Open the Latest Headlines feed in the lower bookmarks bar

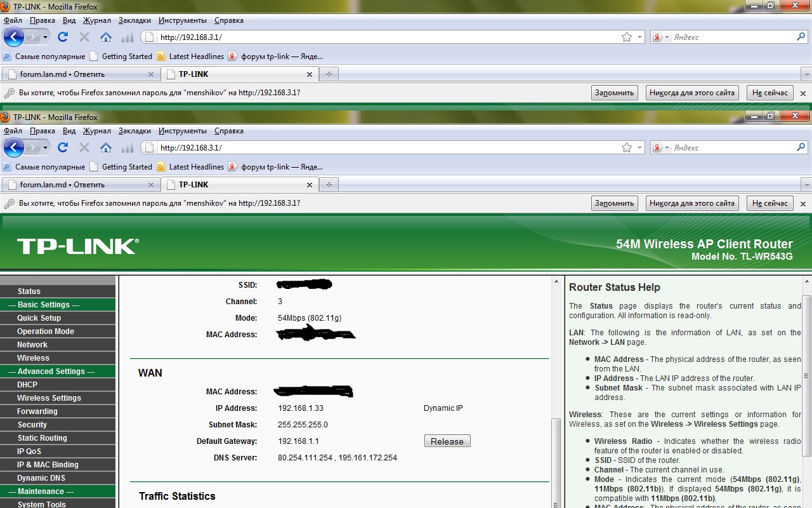tap(196, 167)
